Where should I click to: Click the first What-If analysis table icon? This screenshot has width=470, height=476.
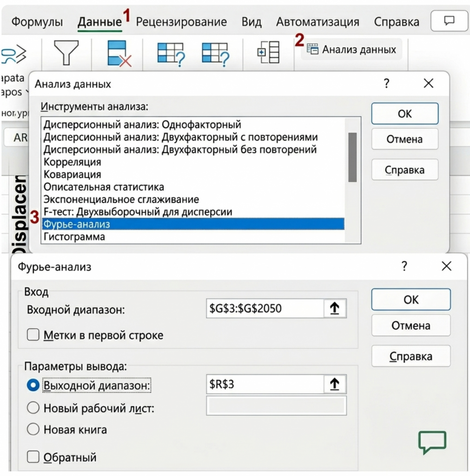pos(171,54)
